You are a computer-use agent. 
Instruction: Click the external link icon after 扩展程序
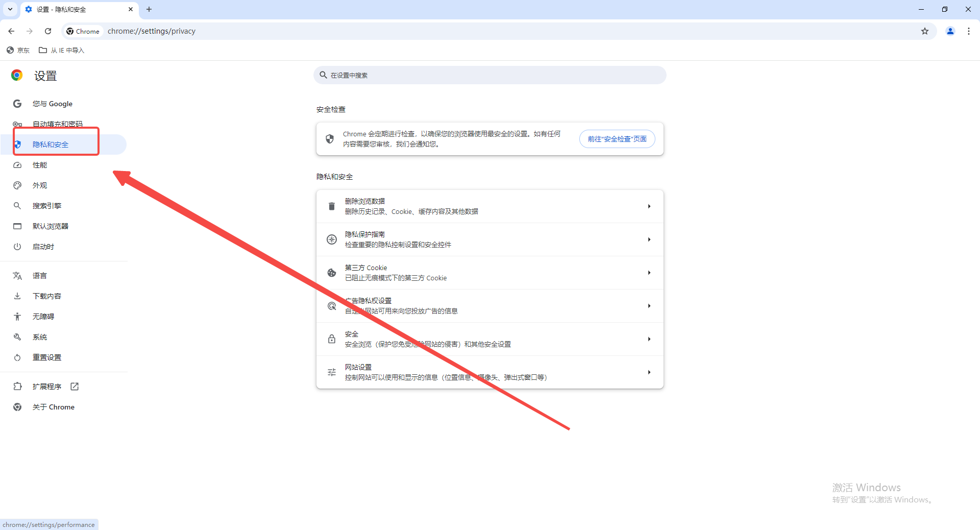[x=75, y=387]
